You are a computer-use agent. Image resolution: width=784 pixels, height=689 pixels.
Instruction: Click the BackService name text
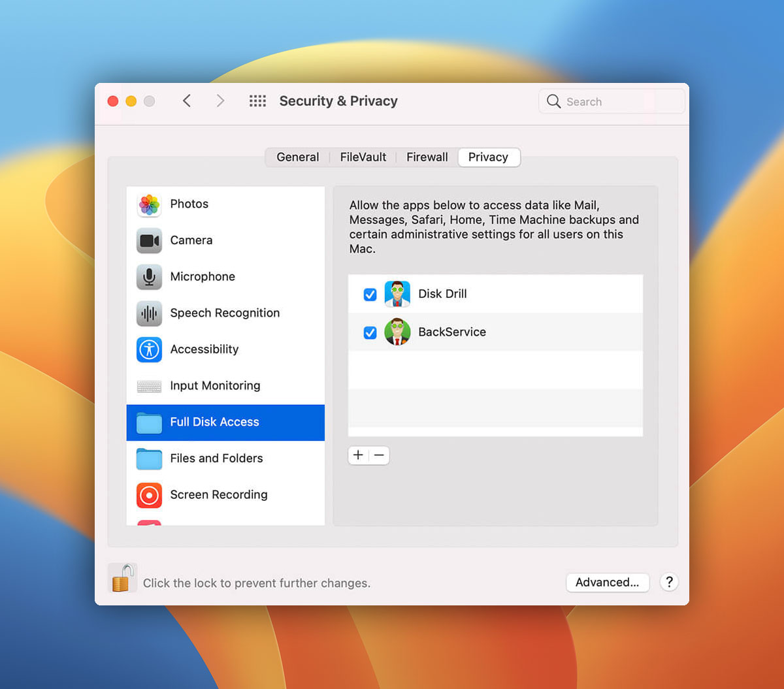[x=452, y=332]
